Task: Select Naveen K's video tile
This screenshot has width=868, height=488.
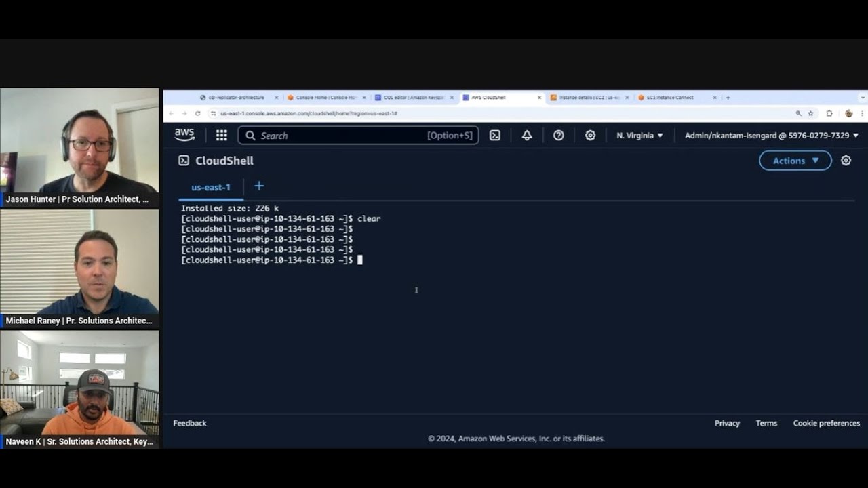Action: [79, 389]
